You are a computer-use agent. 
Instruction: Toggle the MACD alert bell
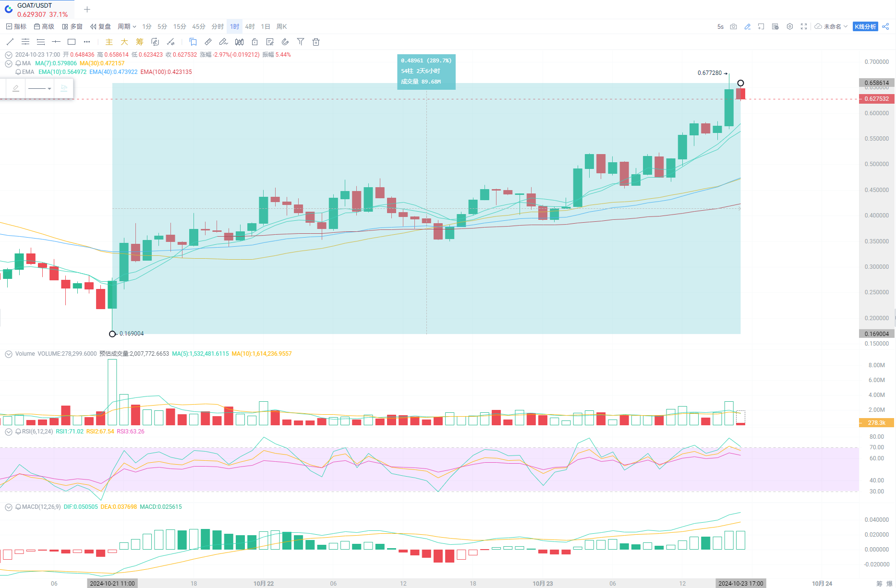18,507
